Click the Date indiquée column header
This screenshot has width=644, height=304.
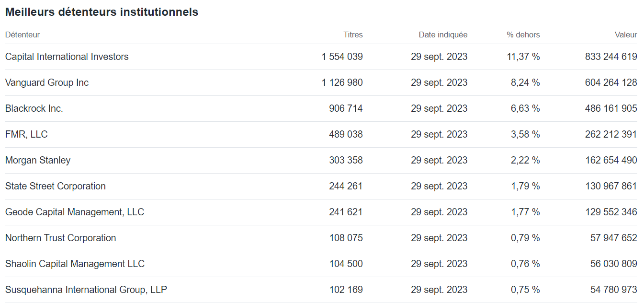coord(443,35)
